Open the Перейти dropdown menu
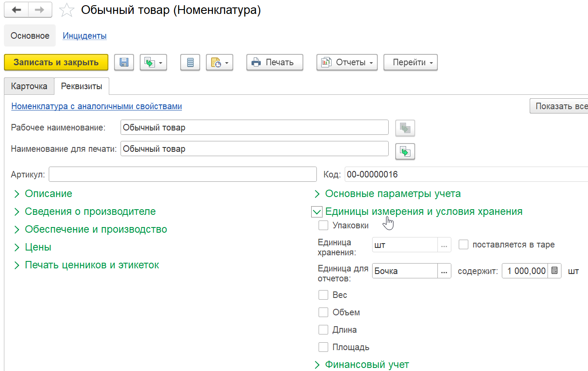The width and height of the screenshot is (588, 371). point(410,62)
